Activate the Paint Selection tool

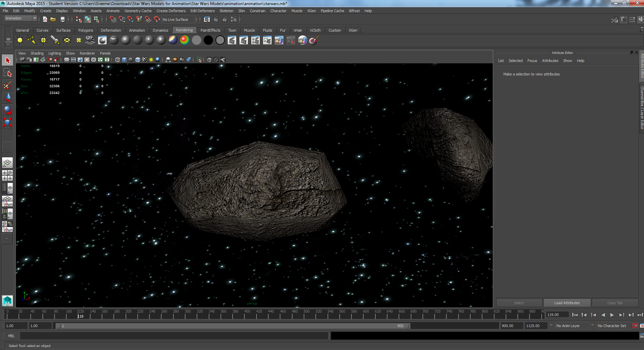(7, 85)
